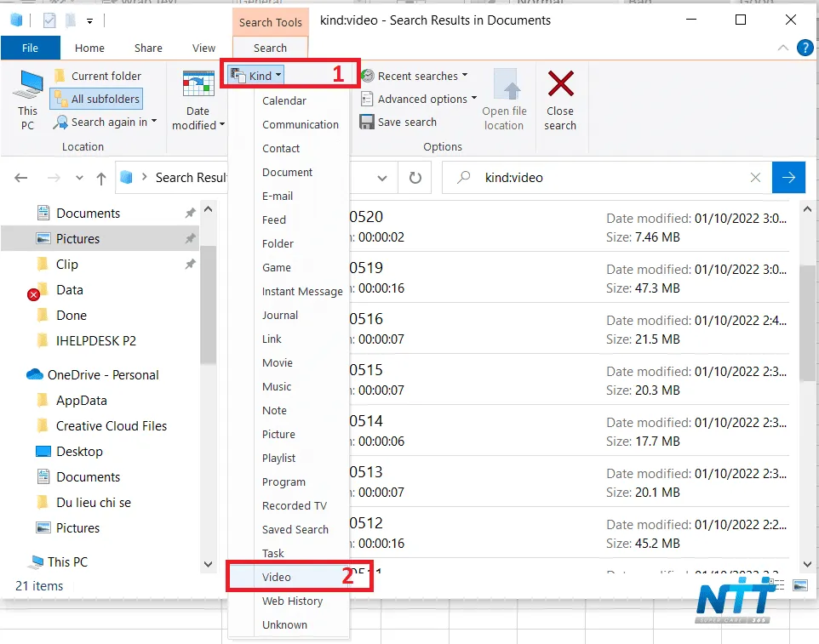
Task: Click the Close search red X icon
Action: (560, 85)
